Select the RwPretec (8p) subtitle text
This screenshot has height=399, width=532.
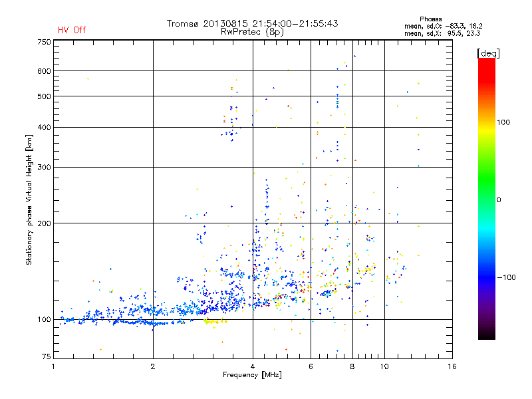(252, 31)
